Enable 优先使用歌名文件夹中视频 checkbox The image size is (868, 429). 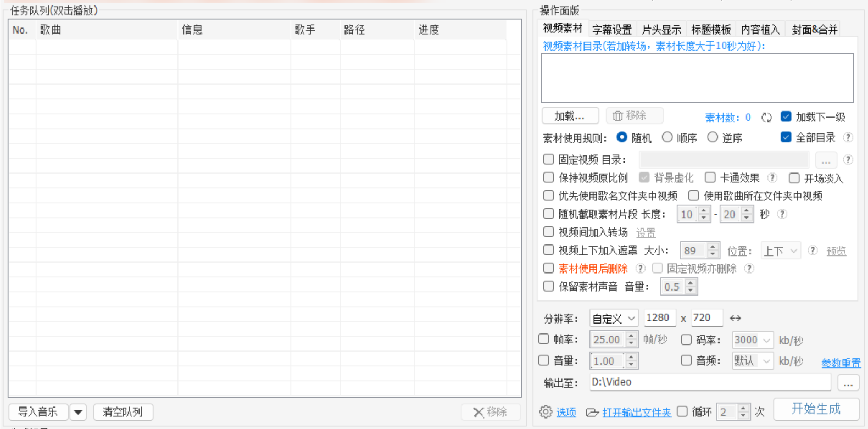pyautogui.click(x=548, y=196)
